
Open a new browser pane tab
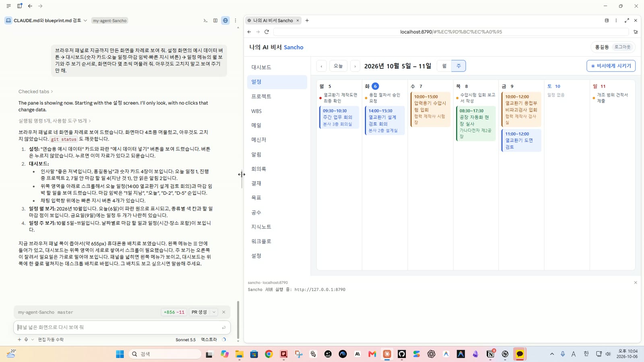(x=307, y=21)
